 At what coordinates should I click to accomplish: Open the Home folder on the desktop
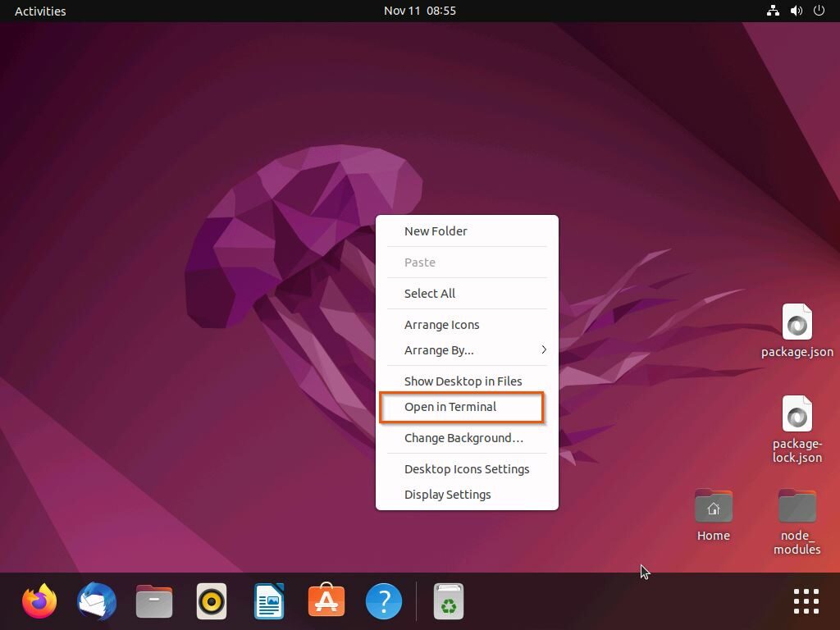(x=713, y=506)
